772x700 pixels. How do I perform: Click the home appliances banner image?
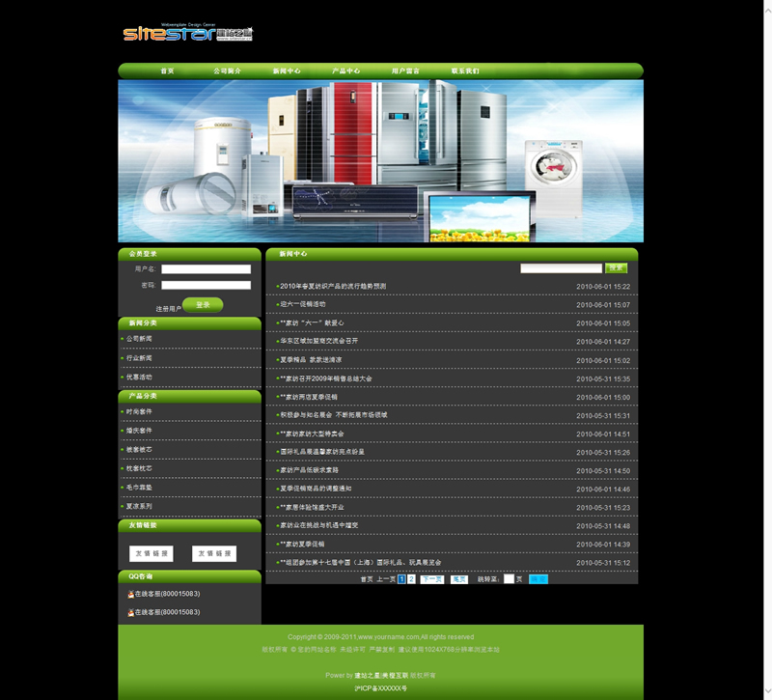[x=380, y=160]
